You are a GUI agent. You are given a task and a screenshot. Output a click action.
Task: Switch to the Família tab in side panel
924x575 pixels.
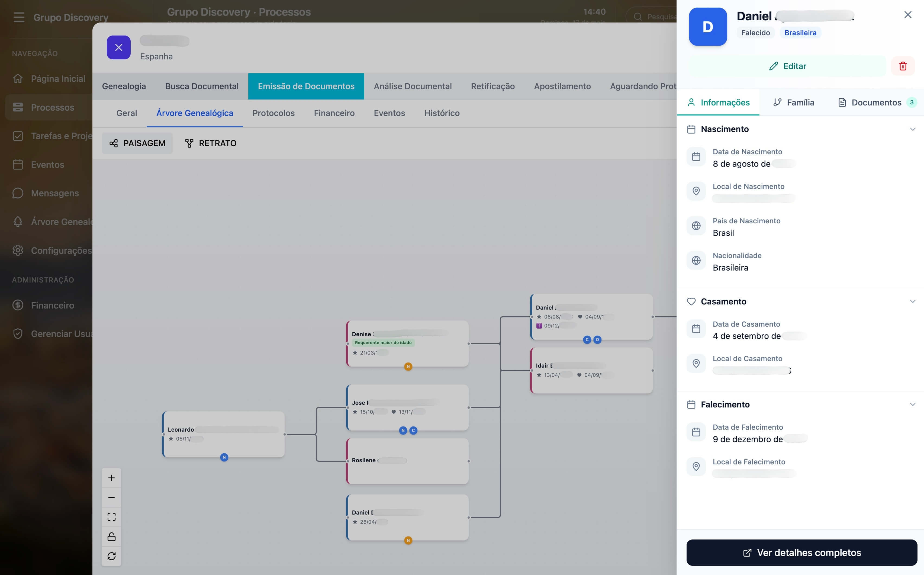click(x=794, y=102)
